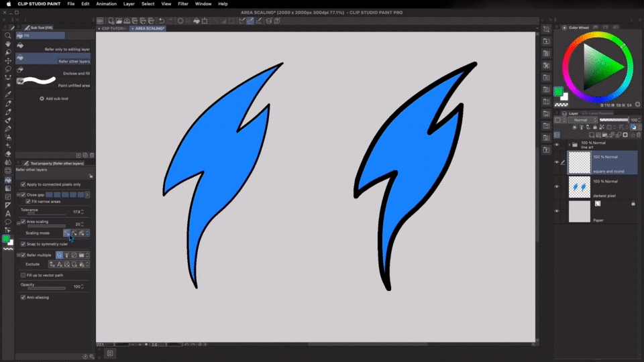Viewport: 644px width, 362px height.
Task: Select the Eyedropper tool
Action: click(x=8, y=95)
